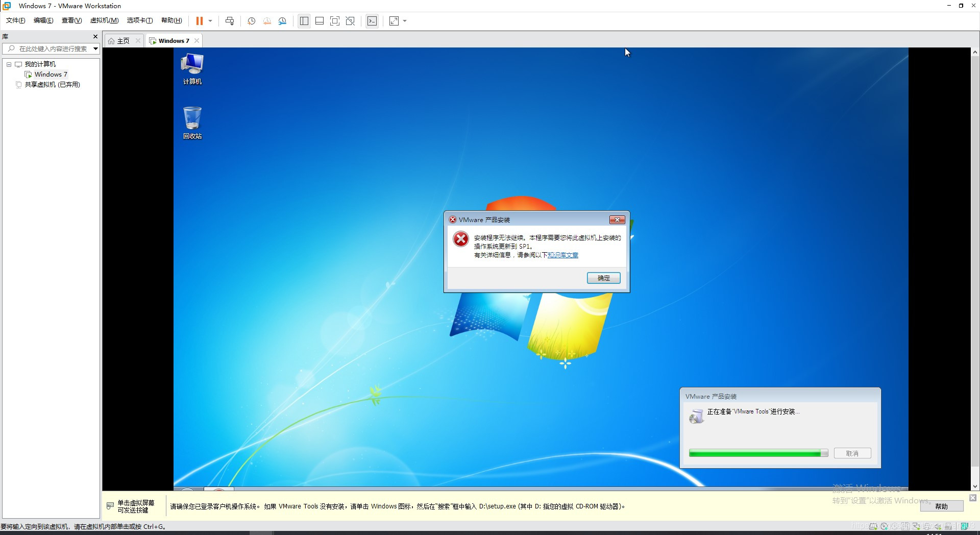980x535 pixels.
Task: Click the hard disk device status icon
Action: (873, 526)
